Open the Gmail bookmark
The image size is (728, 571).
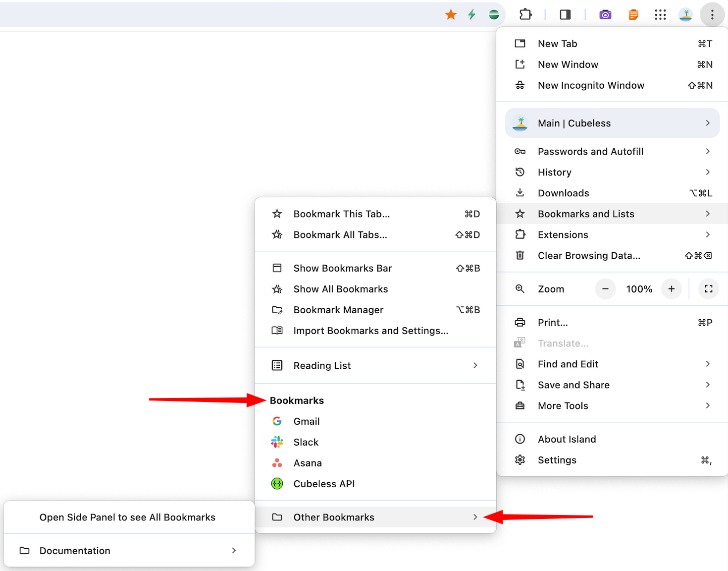375,421
